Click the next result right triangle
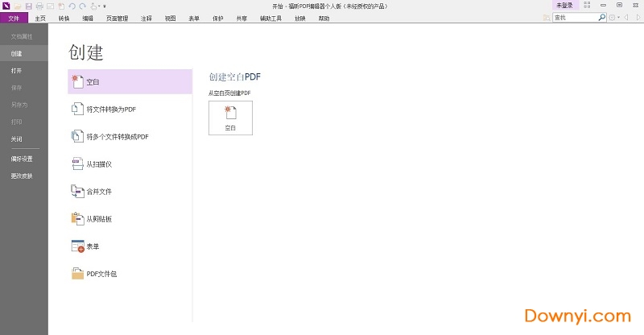The width and height of the screenshot is (644, 335). click(638, 17)
